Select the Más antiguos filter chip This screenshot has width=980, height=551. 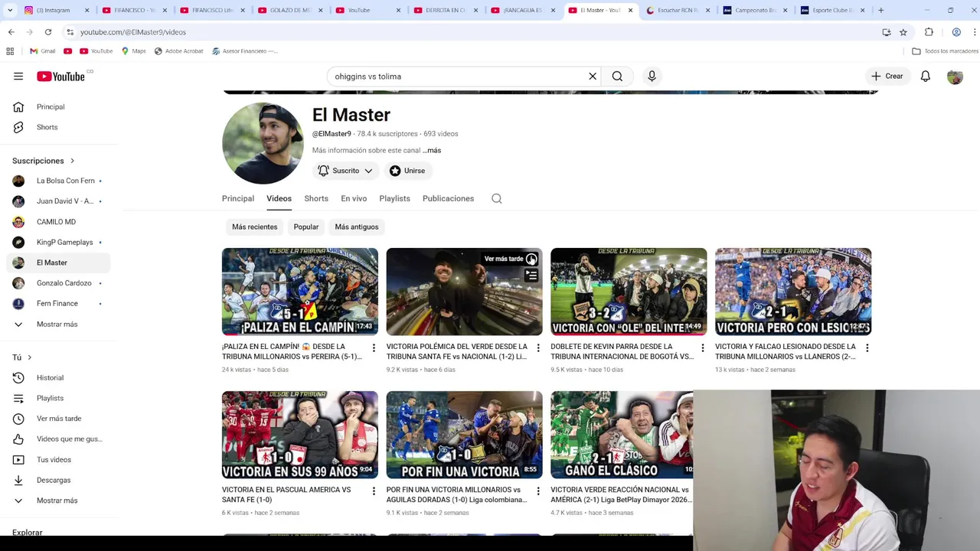(357, 227)
